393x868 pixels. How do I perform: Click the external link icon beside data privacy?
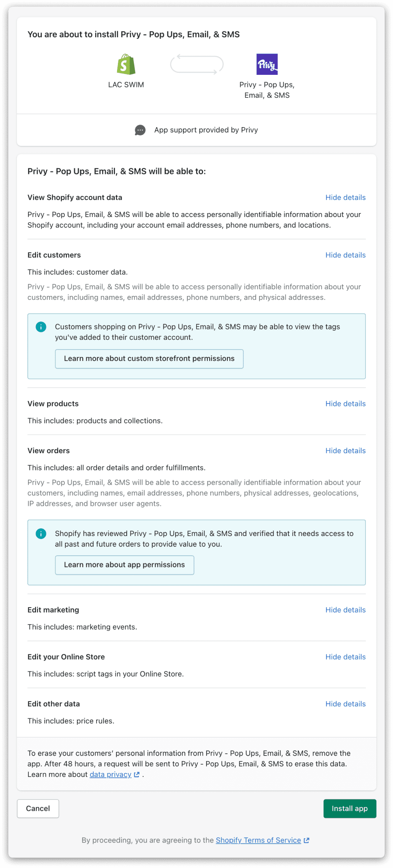tap(137, 774)
